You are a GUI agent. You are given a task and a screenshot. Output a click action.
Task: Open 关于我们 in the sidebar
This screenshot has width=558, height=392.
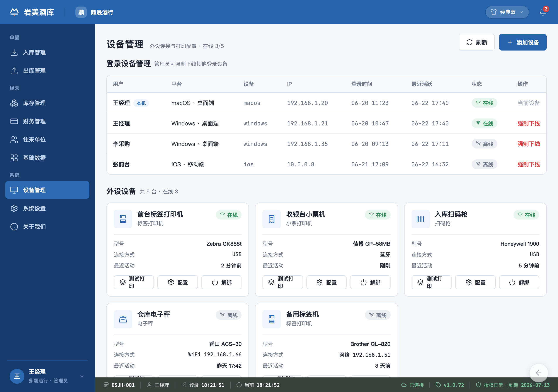point(47,227)
